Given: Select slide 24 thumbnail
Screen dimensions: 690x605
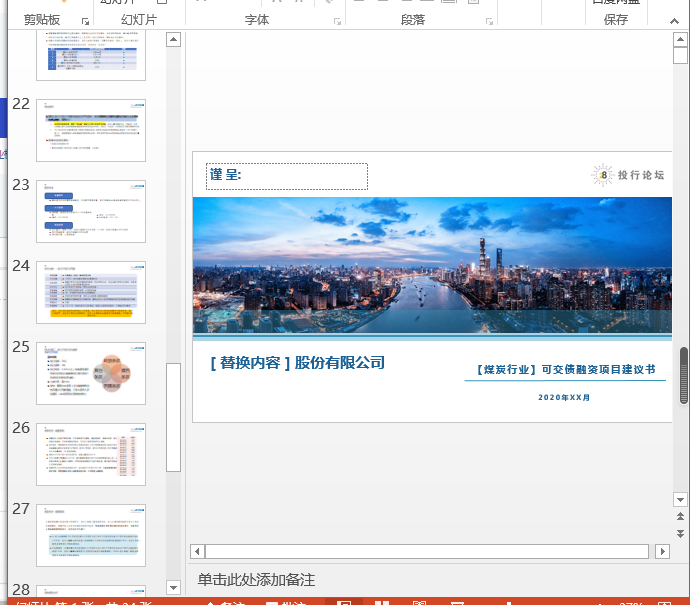Looking at the screenshot, I should (91, 292).
